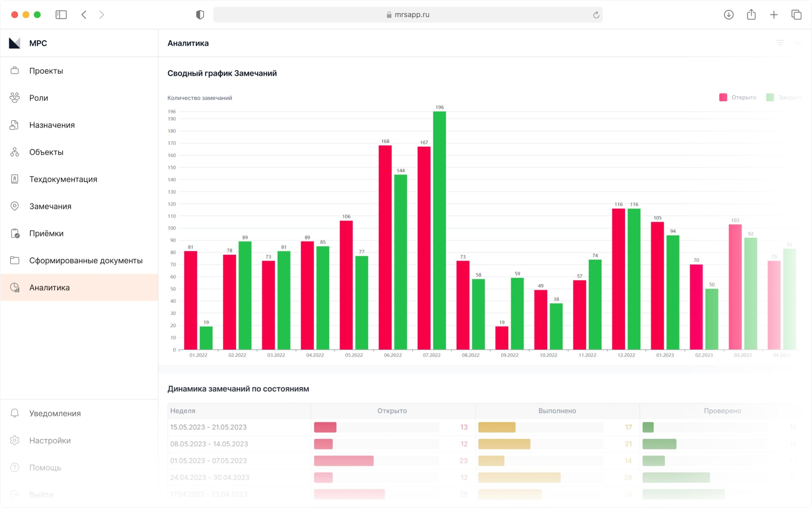Click the red 19 bar for 09.2022

tap(502, 338)
